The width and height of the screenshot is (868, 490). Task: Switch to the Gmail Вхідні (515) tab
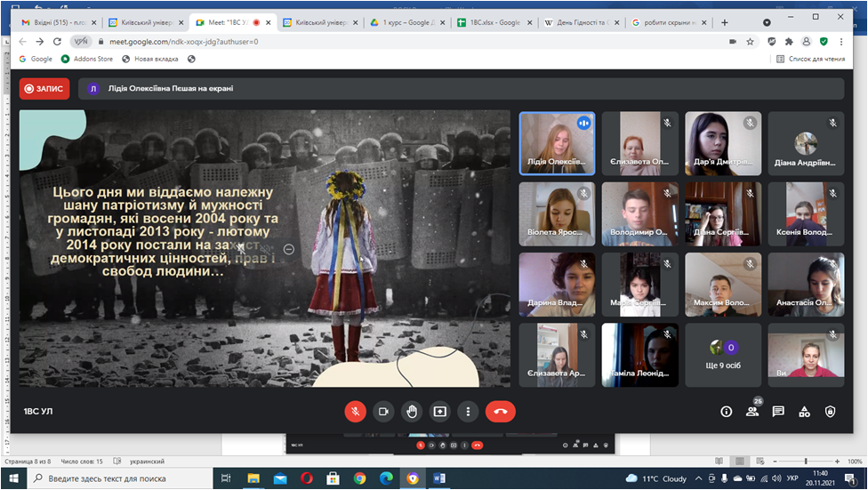(53, 22)
